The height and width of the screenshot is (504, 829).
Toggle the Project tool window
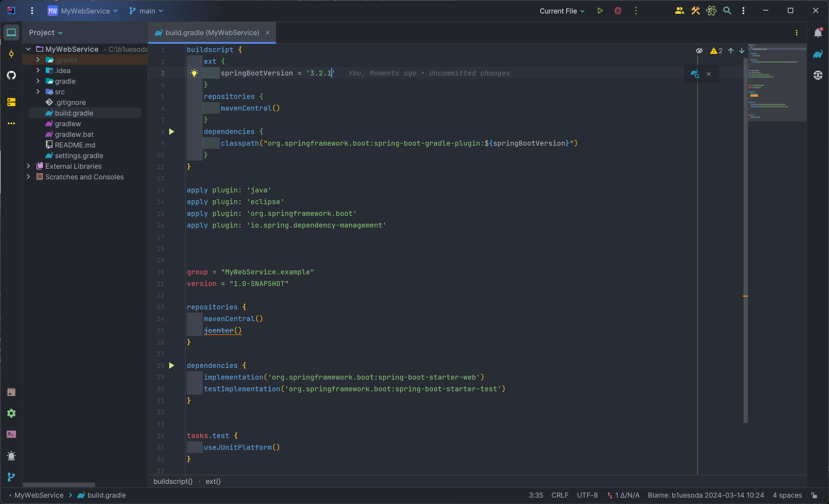pos(11,33)
